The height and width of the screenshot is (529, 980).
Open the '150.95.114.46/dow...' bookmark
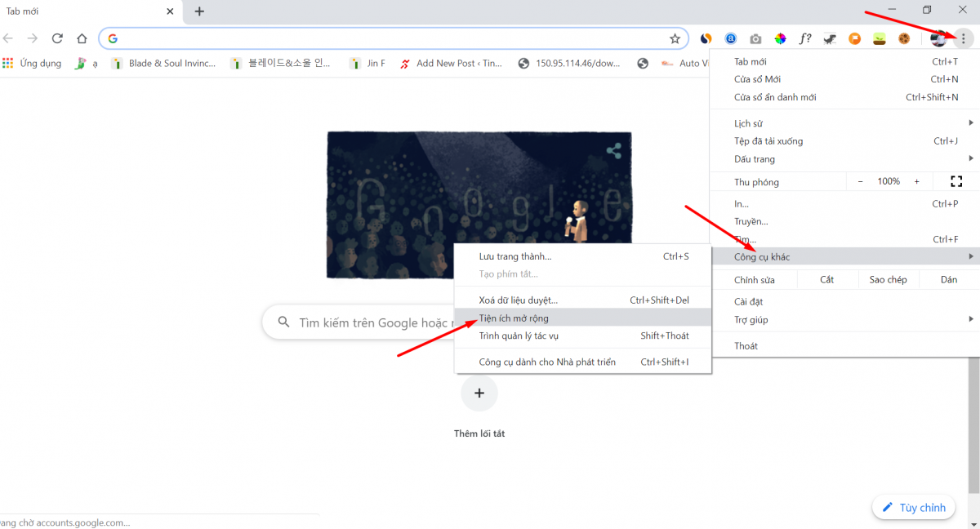pyautogui.click(x=570, y=63)
